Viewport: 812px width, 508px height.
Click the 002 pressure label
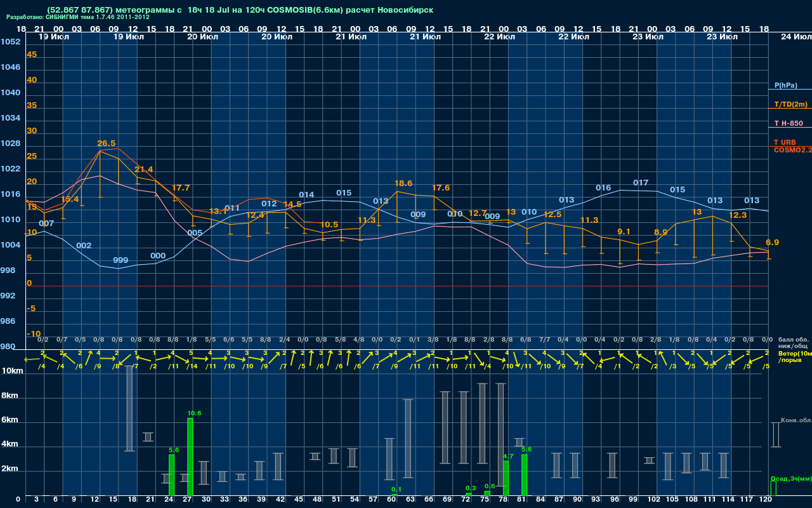tap(84, 246)
